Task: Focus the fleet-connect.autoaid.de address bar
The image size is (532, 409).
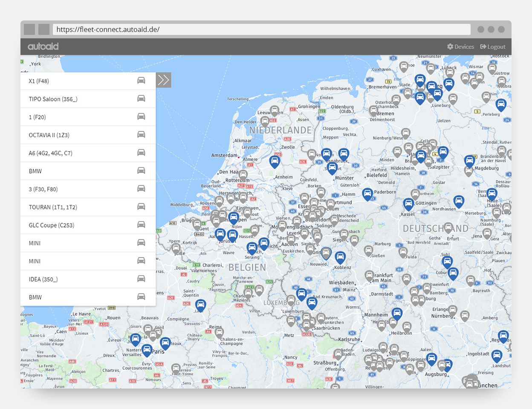Action: tap(262, 29)
